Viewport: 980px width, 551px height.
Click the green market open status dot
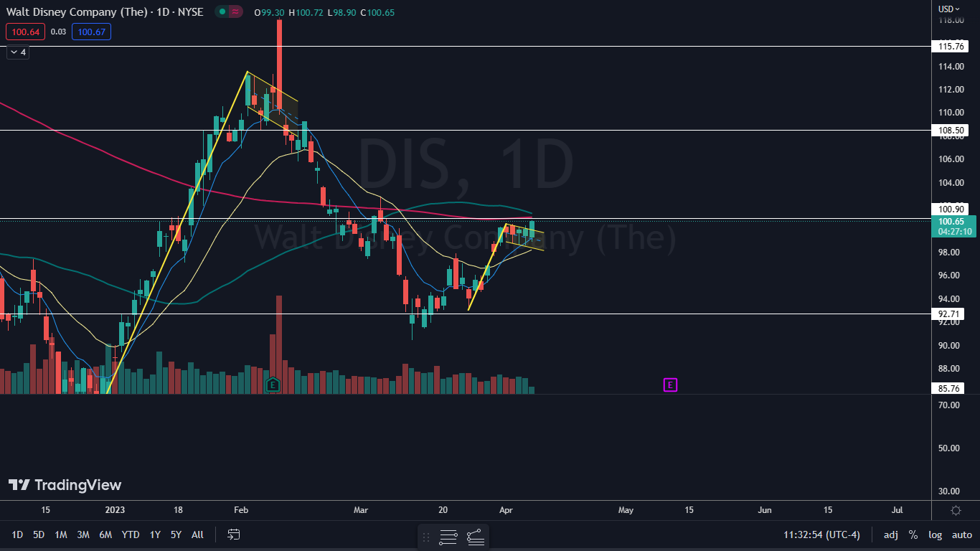pos(222,12)
